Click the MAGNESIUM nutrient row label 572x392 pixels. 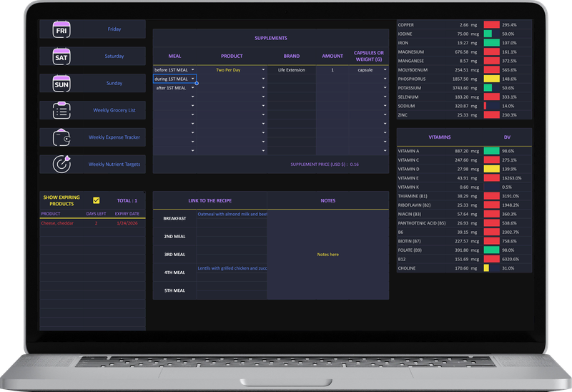pyautogui.click(x=410, y=52)
